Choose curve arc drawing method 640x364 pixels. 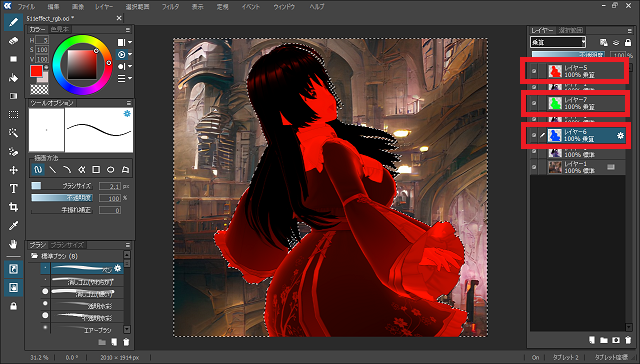click(67, 169)
